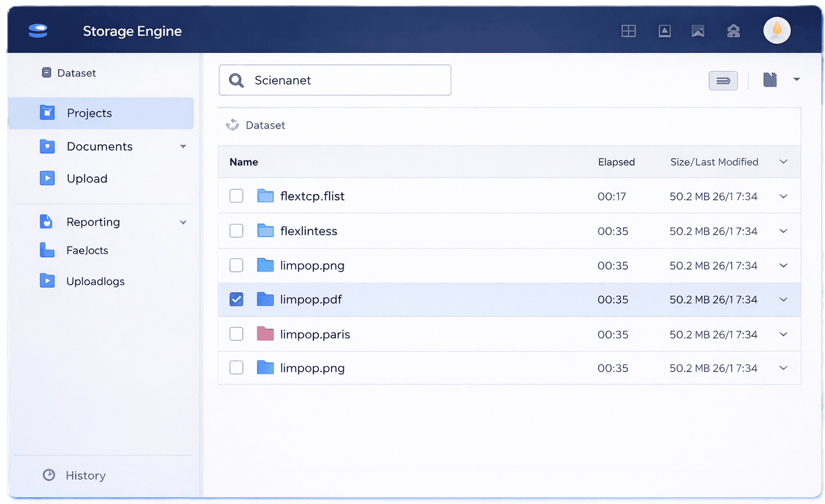The height and width of the screenshot is (504, 825).
Task: Open dropdown arrow next to file icon
Action: tap(797, 80)
